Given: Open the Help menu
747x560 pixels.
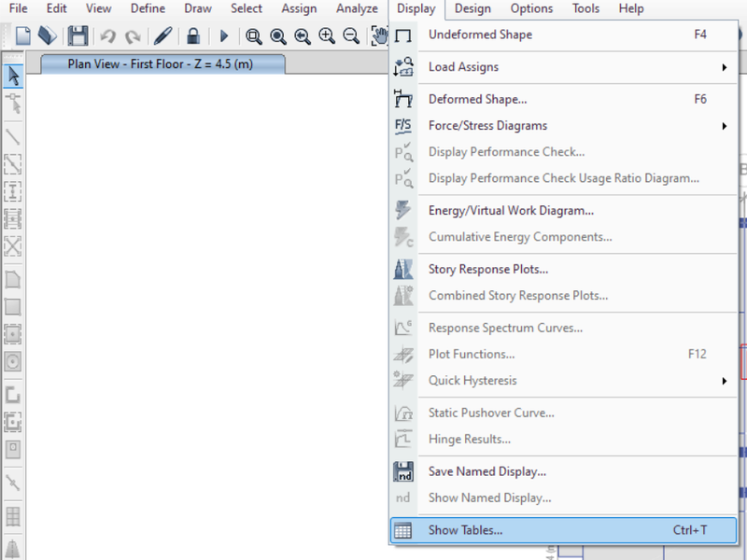Looking at the screenshot, I should [631, 8].
